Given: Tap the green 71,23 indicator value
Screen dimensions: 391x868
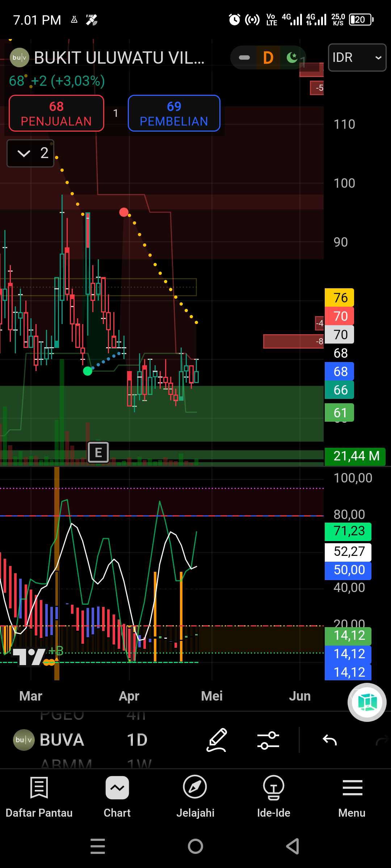Looking at the screenshot, I should [348, 531].
